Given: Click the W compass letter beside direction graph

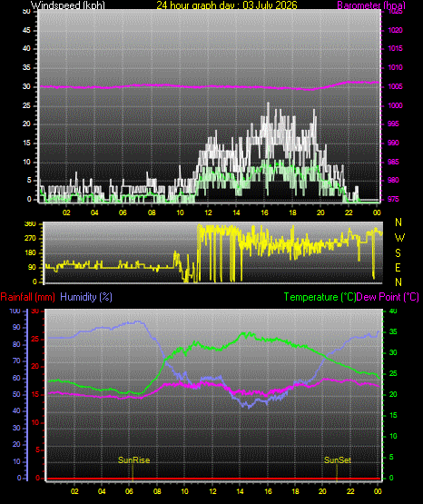Looking at the screenshot, I should coord(399,238).
